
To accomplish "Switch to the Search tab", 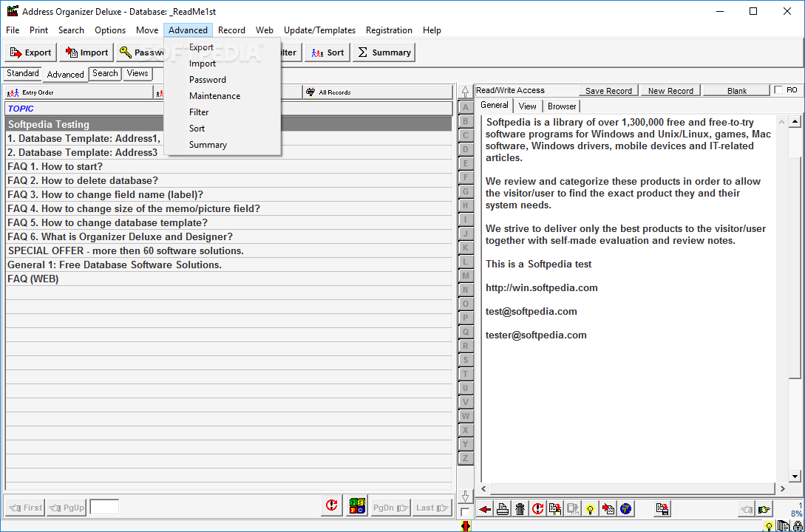I will 105,73.
